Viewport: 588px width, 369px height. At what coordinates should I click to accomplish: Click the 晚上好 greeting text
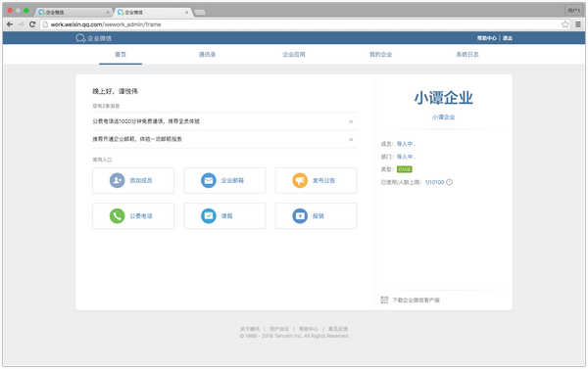pos(116,91)
